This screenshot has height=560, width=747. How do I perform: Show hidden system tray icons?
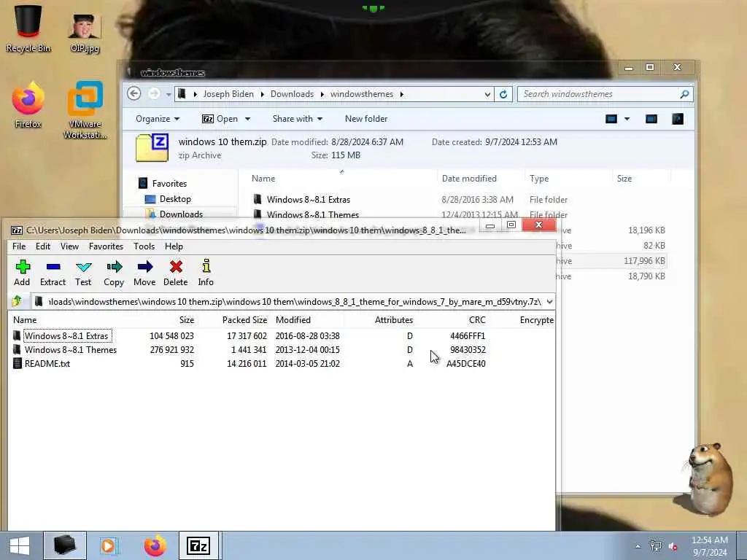pos(638,546)
